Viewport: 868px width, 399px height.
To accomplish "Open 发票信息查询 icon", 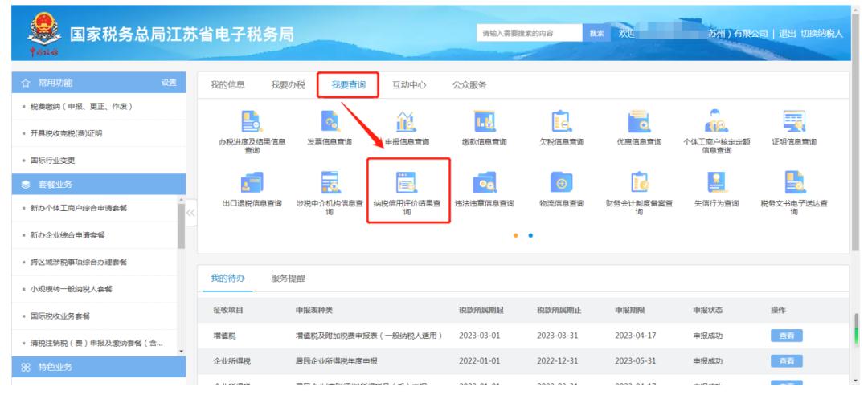I will click(x=330, y=121).
